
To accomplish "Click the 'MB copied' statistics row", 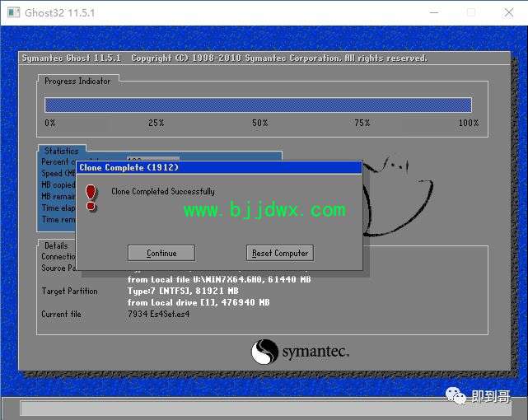I will (x=58, y=184).
